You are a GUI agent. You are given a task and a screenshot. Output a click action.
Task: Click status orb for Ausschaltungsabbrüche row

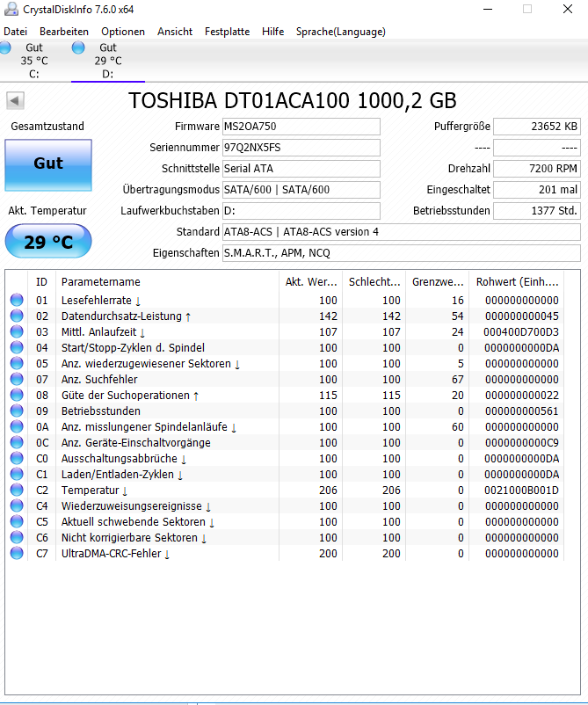pos(17,458)
